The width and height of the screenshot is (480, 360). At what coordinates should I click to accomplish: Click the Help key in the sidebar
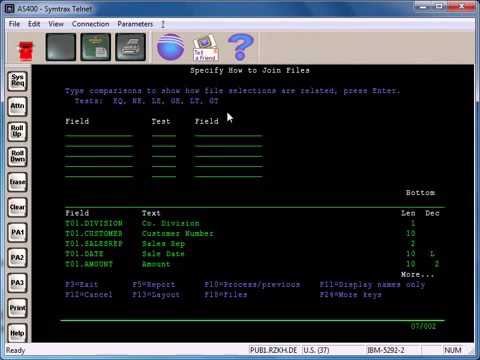18,333
